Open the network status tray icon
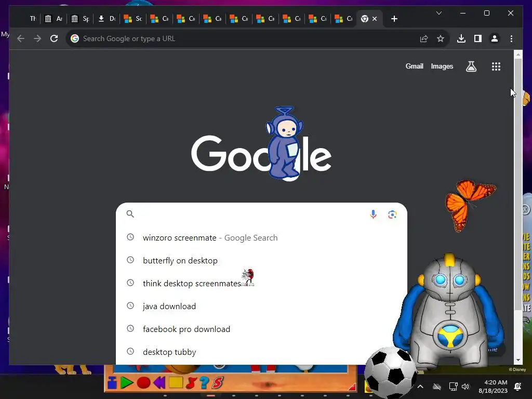Viewport: 532px width, 399px height. [x=453, y=387]
